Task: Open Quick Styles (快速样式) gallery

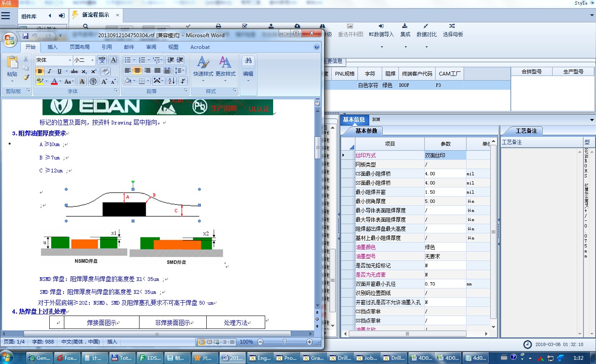Action: coord(203,67)
